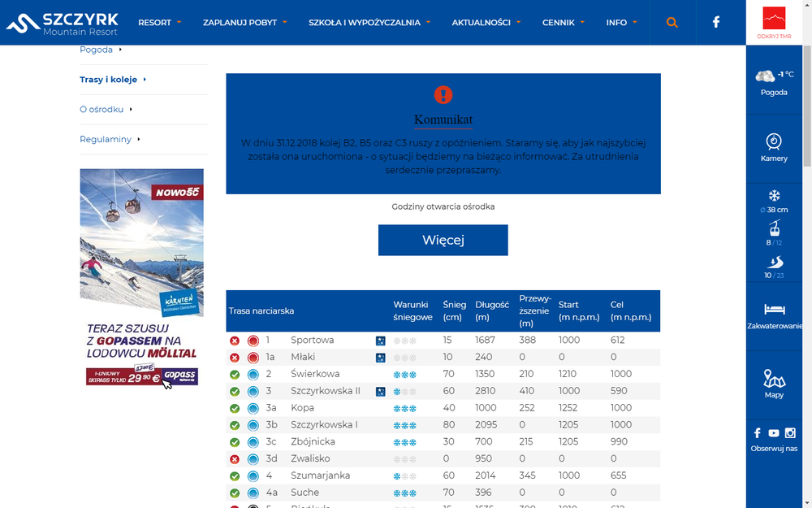Click the night-skiing icon for Młaki
The height and width of the screenshot is (508, 812).
pos(381,358)
